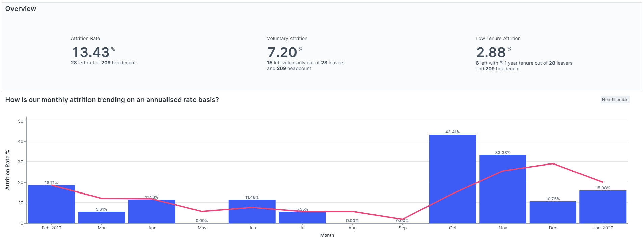Viewport: 644px width, 238px height.
Task: Click the trend line peak above December
Action: coord(553,164)
